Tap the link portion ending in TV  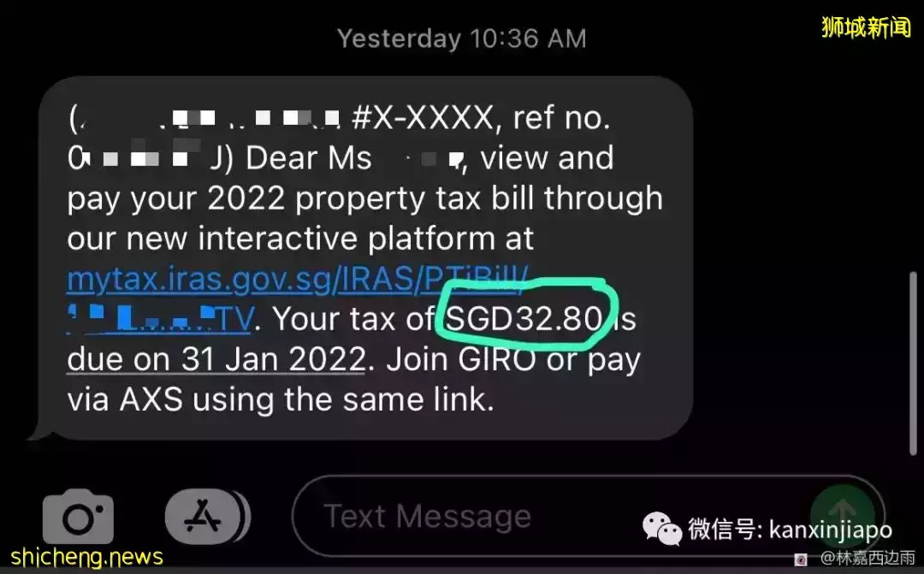coord(160,319)
